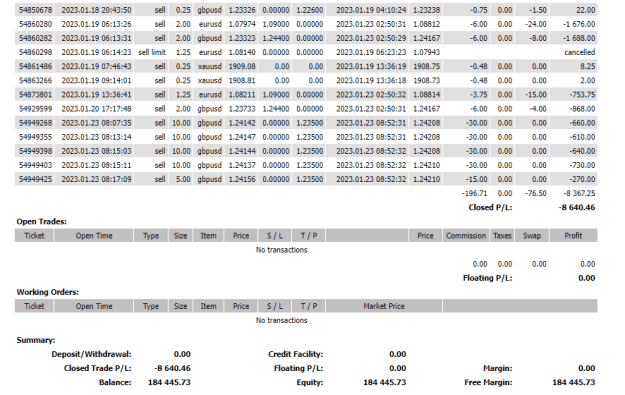Click 'No transactions' under Open Trades
This screenshot has width=625, height=395.
281,250
